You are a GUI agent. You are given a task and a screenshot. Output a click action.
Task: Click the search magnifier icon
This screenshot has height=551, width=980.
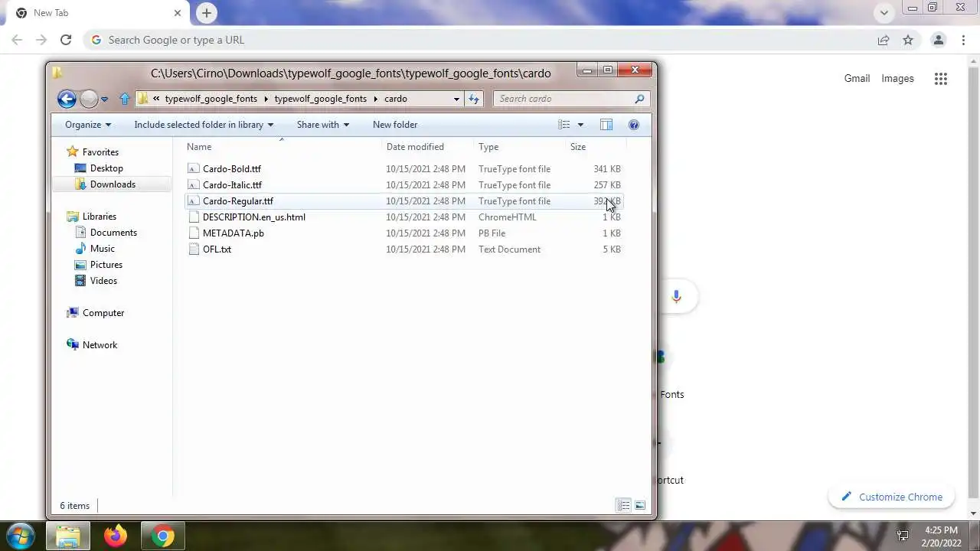pos(640,99)
